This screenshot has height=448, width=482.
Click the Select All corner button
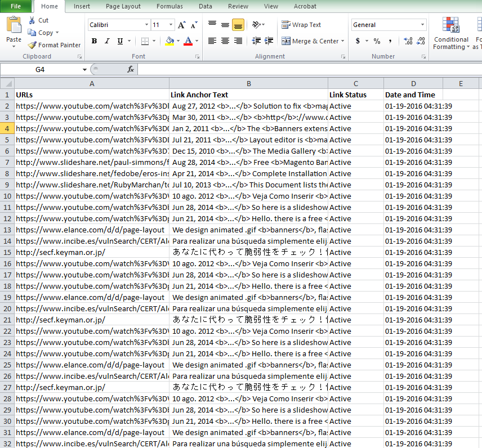point(7,83)
